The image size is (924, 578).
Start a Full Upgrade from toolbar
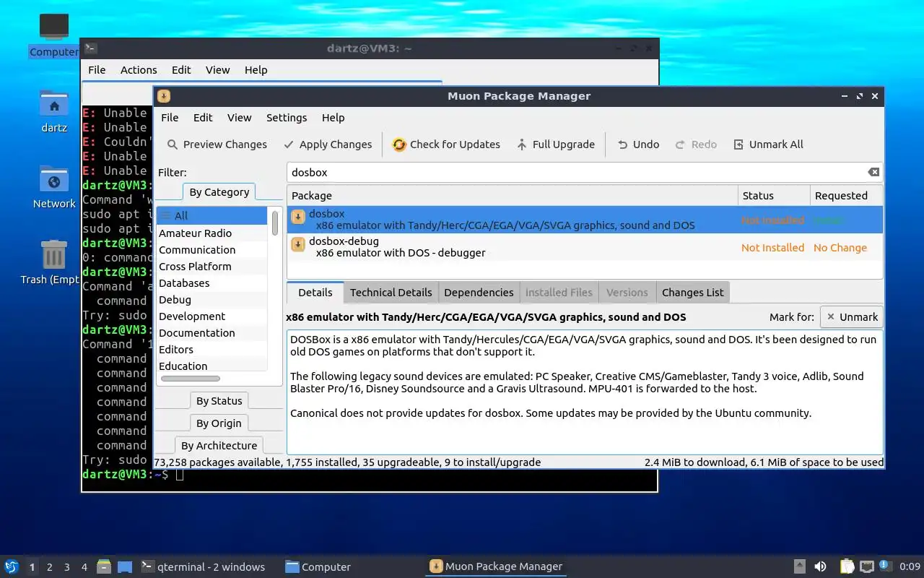point(556,144)
